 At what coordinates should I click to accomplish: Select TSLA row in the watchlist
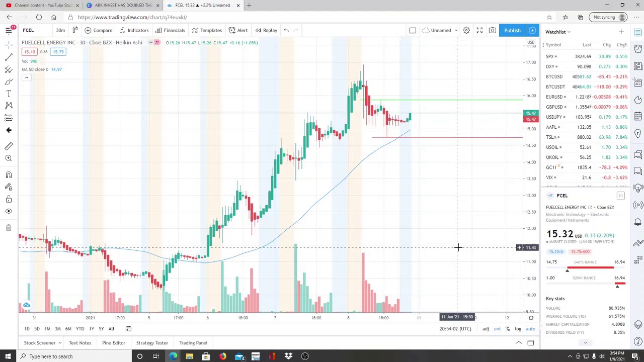tap(586, 137)
